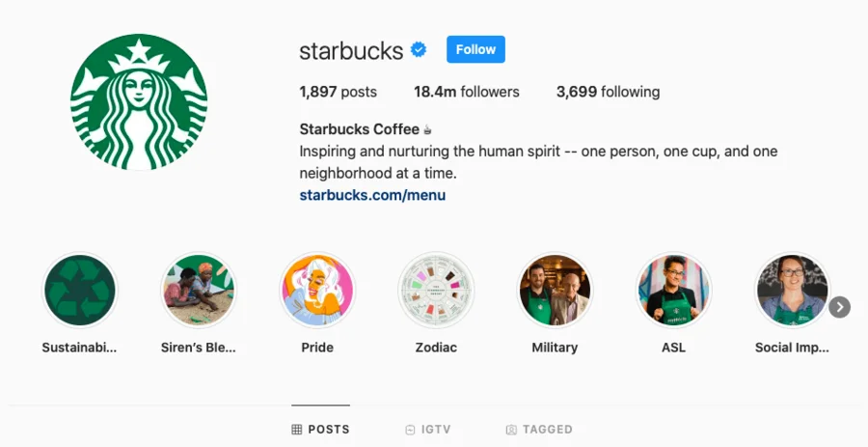
Task: View the Pride story highlight
Action: (x=317, y=291)
